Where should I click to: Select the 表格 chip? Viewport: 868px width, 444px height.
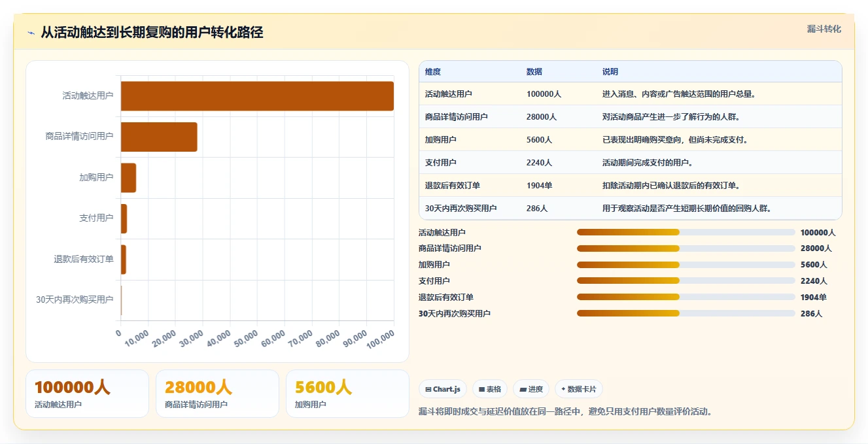(x=490, y=389)
